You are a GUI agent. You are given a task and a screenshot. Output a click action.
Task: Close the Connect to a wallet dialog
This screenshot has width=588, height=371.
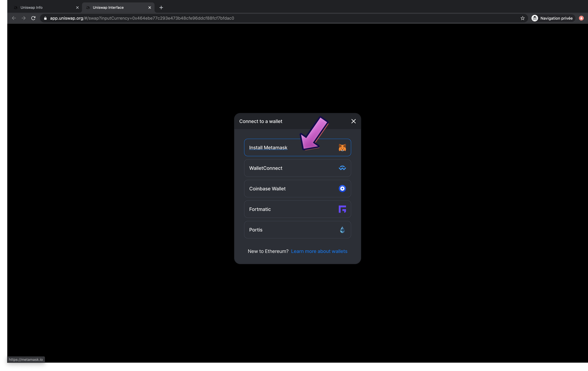tap(353, 121)
